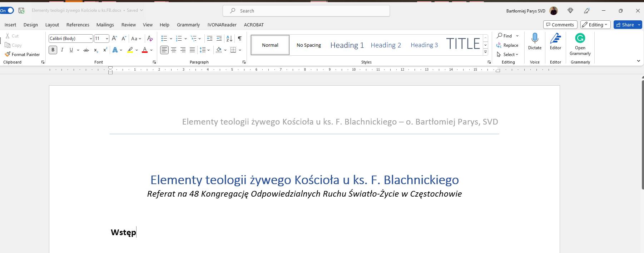Click Line and Paragraph Spacing icon

[x=203, y=50]
